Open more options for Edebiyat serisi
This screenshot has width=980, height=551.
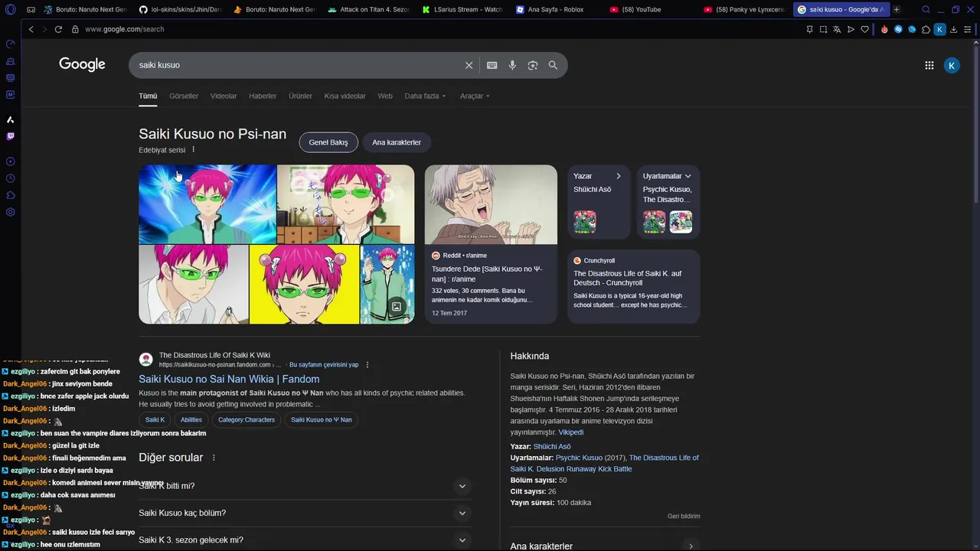(193, 150)
